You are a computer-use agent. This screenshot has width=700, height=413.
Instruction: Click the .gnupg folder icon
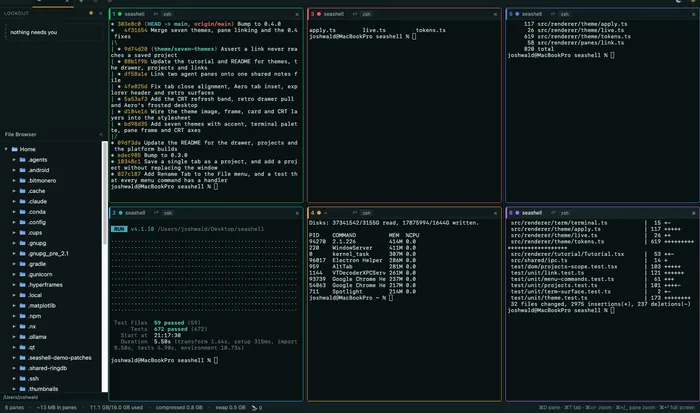pos(22,243)
